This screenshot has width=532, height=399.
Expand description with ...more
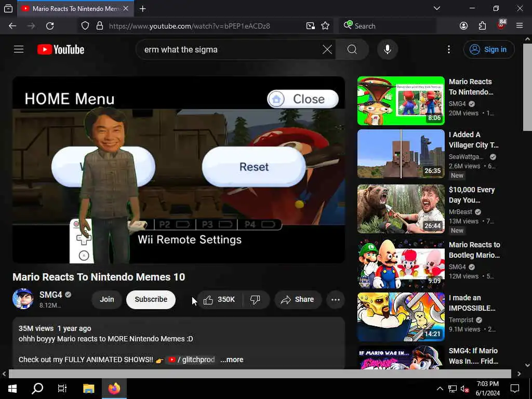232,360
